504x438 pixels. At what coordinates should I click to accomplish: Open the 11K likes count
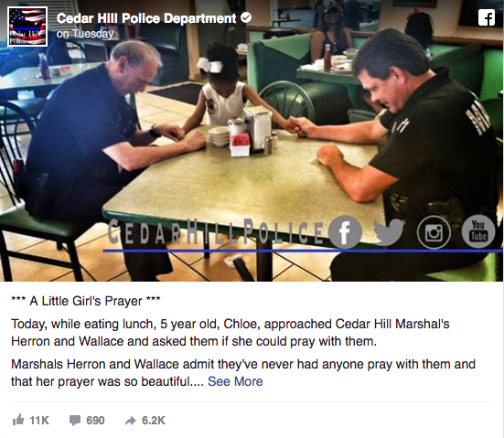39,421
